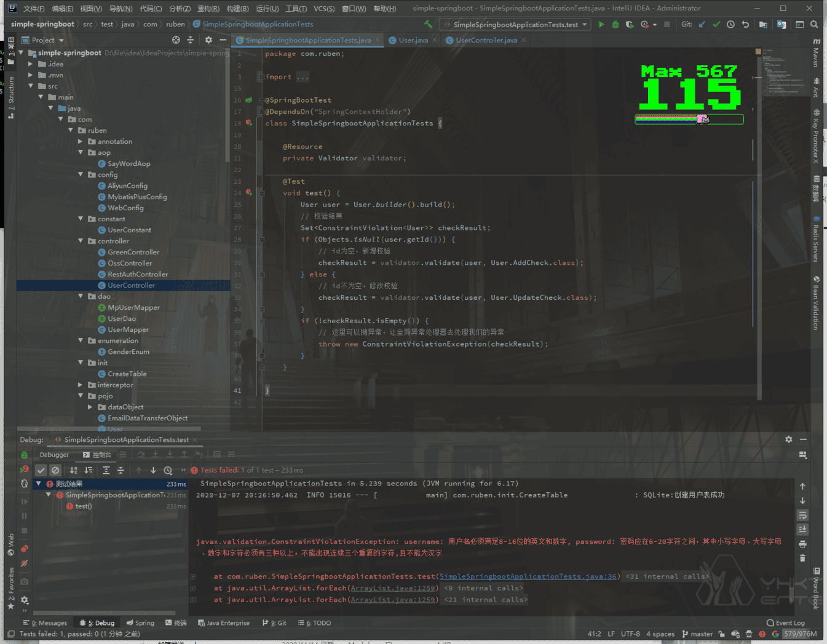Toggle show passed tests checkmark
This screenshot has height=644, width=827.
coord(41,470)
